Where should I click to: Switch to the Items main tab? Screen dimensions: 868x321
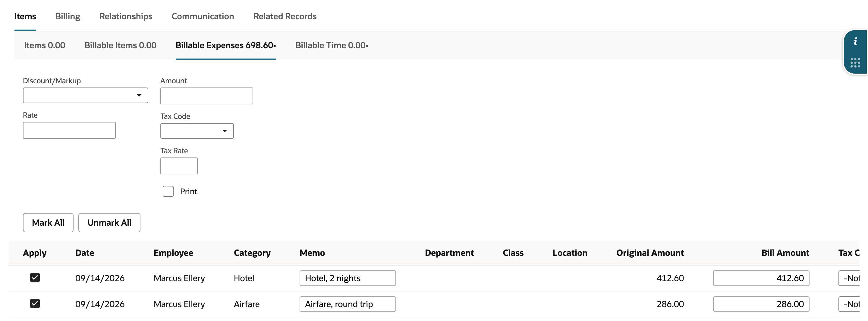pos(25,16)
